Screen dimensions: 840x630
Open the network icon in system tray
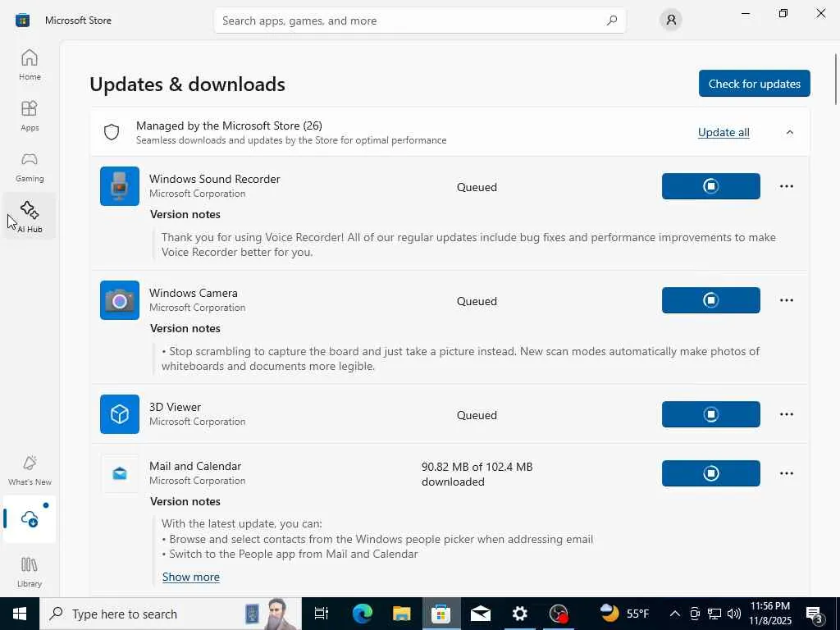(714, 614)
